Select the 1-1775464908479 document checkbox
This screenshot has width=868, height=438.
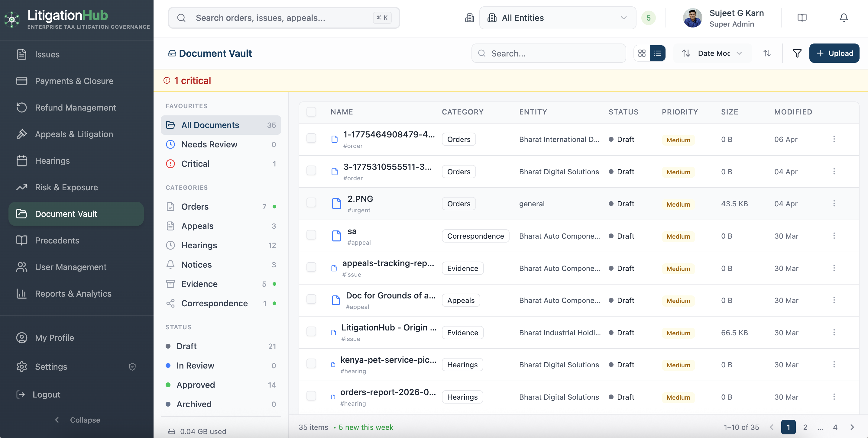coord(311,138)
